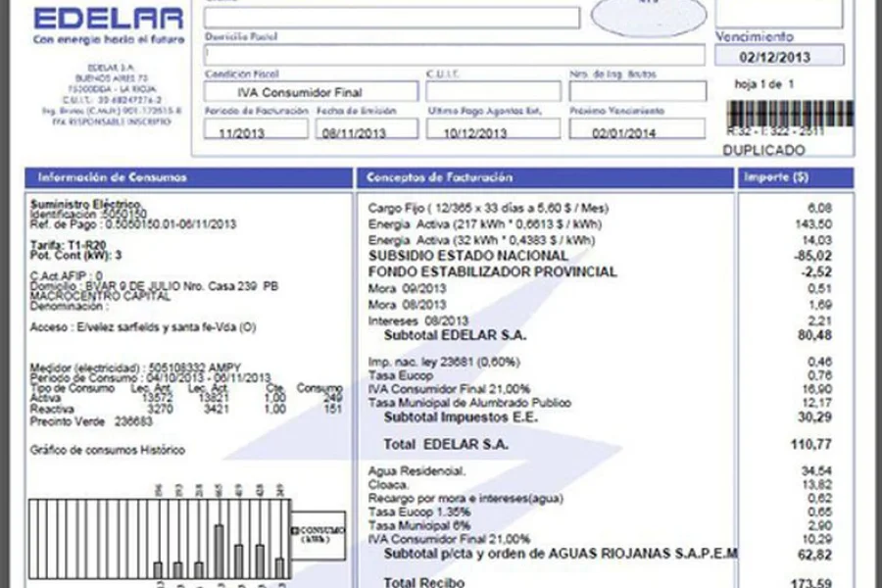The width and height of the screenshot is (882, 588).
Task: Select the Periodo de Facturación field 11/2013
Action: 255,130
